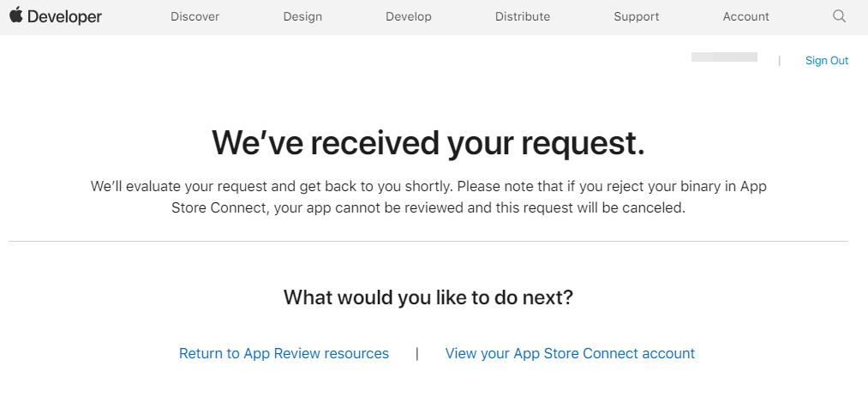The width and height of the screenshot is (868, 396).
Task: Open the Account navigation item
Action: (x=745, y=16)
